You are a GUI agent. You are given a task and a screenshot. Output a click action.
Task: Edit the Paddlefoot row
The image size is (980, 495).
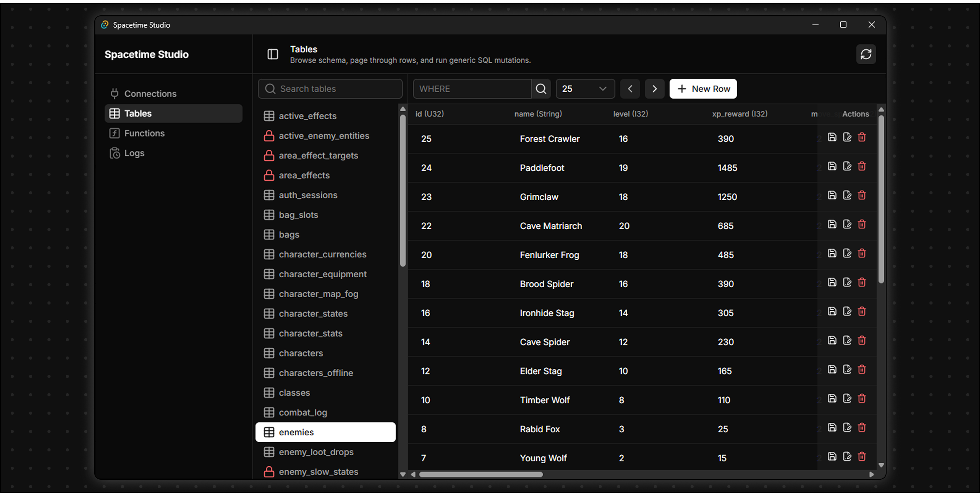tap(847, 166)
